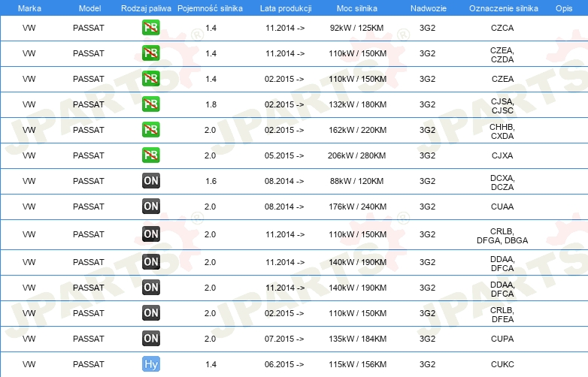This screenshot has height=377, width=588.
Task: Select the 07.2015 -> production date cell
Action: [284, 339]
